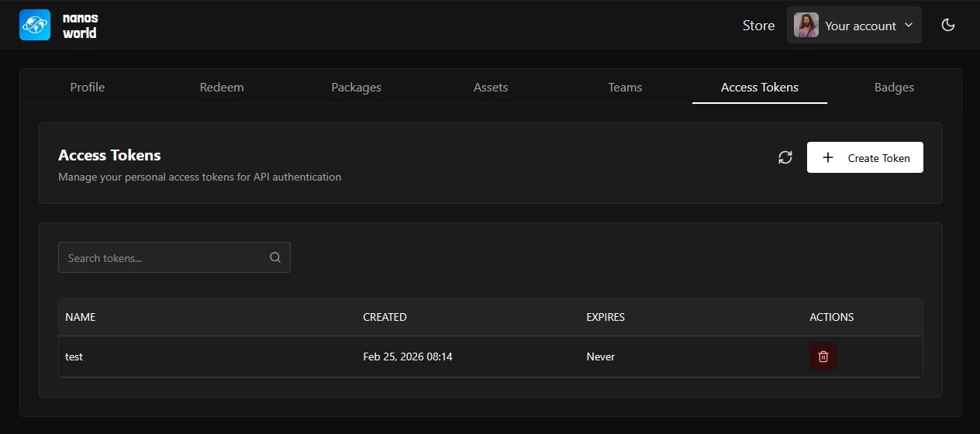Viewport: 980px width, 434px height.
Task: Delete the test token via trash icon
Action: coord(823,356)
